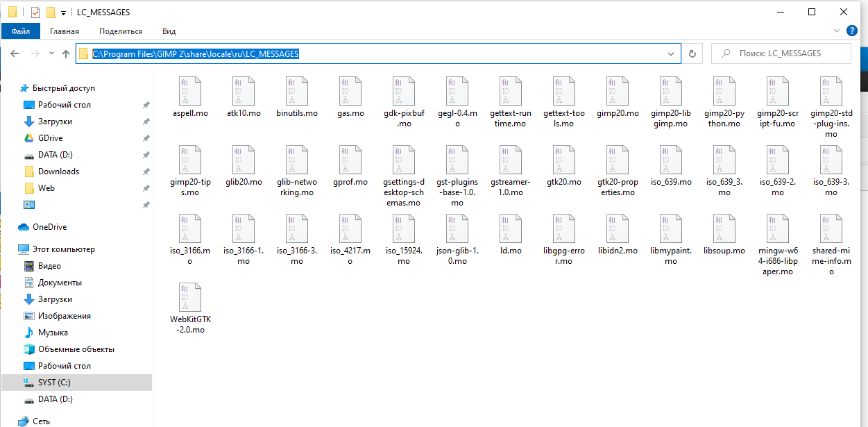Select the json-glib-1.0.mo file icon
This screenshot has width=868, height=427.
click(x=457, y=228)
